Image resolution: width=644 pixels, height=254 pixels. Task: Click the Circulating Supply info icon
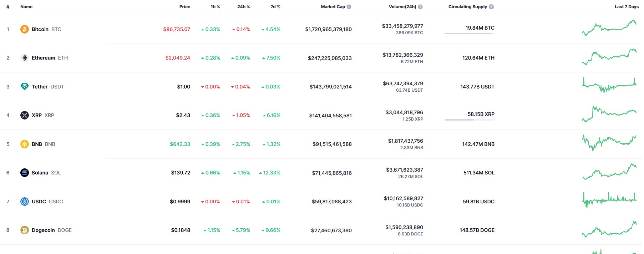(491, 7)
